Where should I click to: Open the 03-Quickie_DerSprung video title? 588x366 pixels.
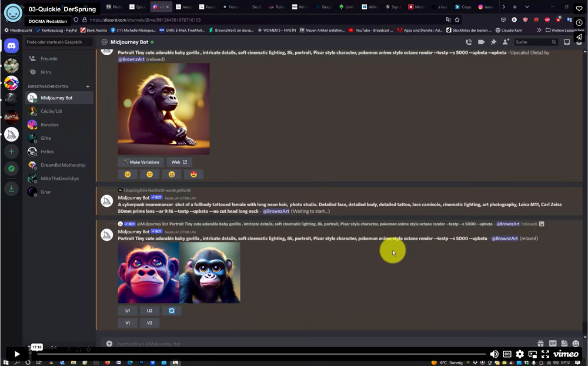(x=62, y=9)
